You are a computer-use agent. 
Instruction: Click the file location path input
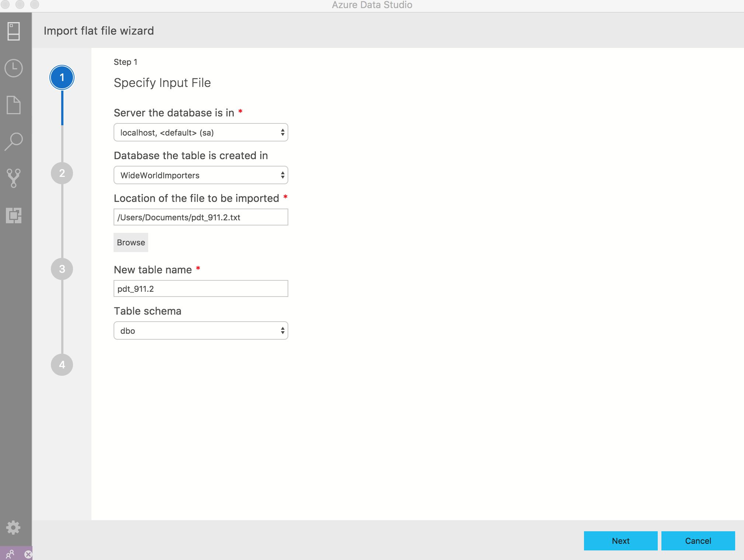click(201, 217)
